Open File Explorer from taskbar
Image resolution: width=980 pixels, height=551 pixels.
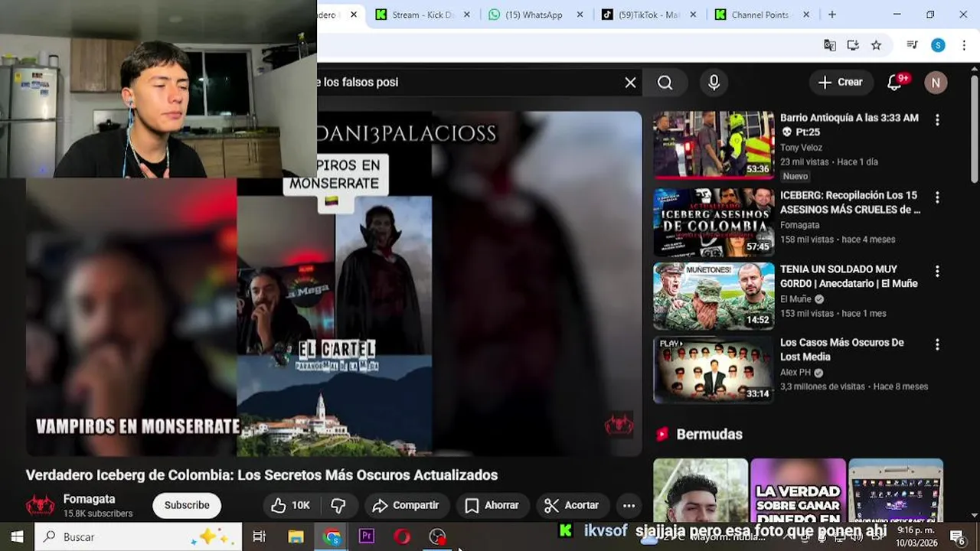[296, 536]
